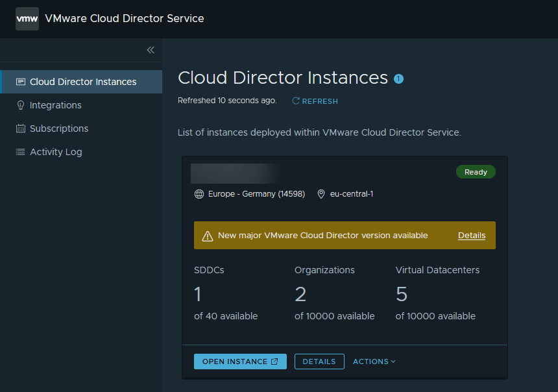Go to the Subscriptions page
This screenshot has width=558, height=392.
point(59,129)
